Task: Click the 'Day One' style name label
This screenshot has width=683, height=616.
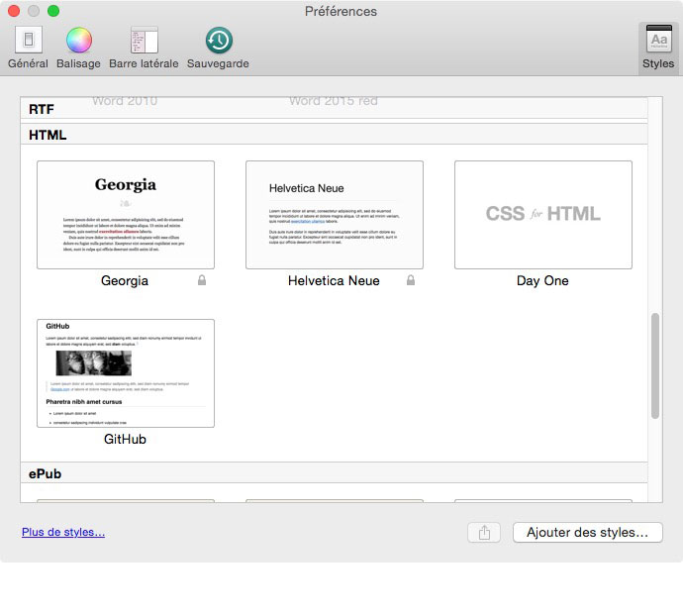Action: tap(542, 280)
